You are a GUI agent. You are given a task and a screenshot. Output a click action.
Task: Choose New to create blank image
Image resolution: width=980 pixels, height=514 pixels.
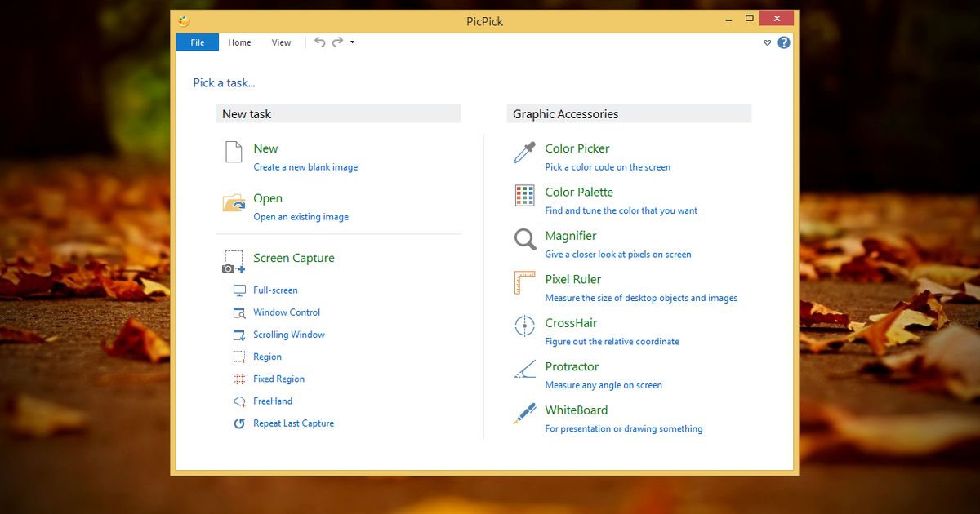point(265,148)
